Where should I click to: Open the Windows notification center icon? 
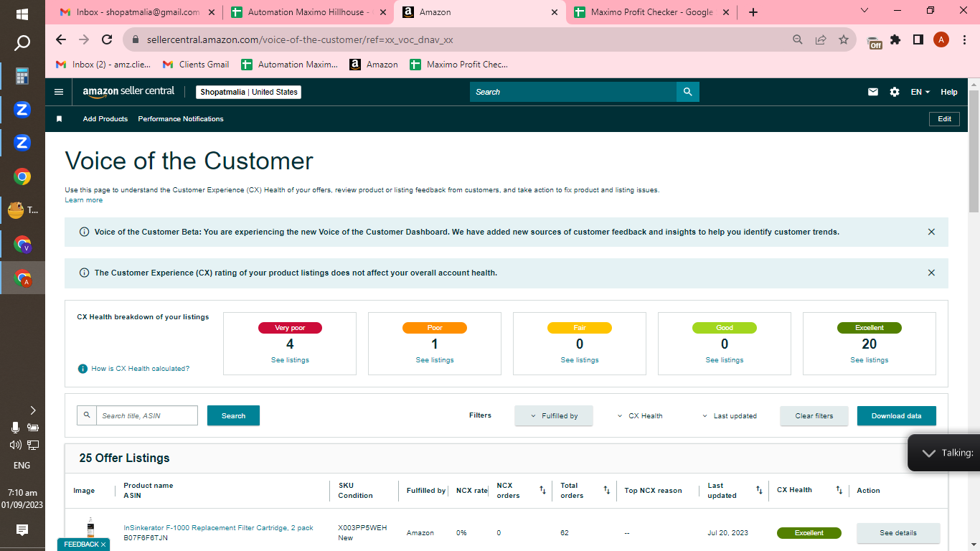(x=22, y=530)
